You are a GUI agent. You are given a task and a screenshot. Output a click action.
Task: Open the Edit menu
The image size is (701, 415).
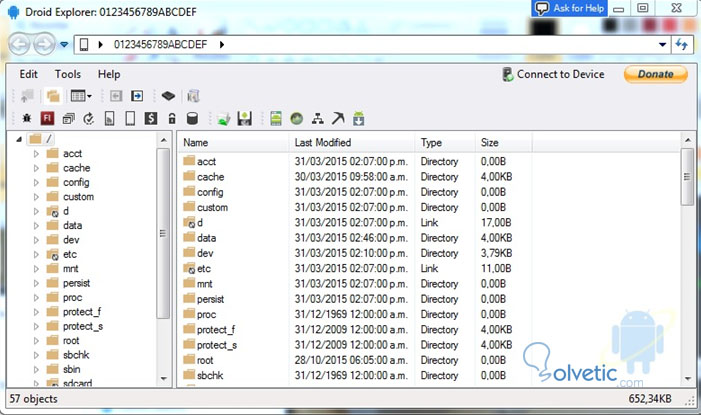click(x=29, y=74)
